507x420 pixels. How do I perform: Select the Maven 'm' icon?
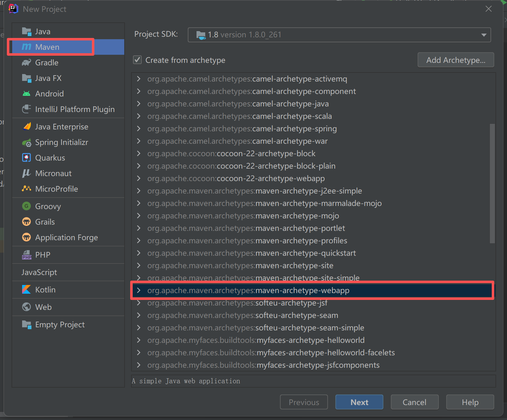[x=26, y=47]
